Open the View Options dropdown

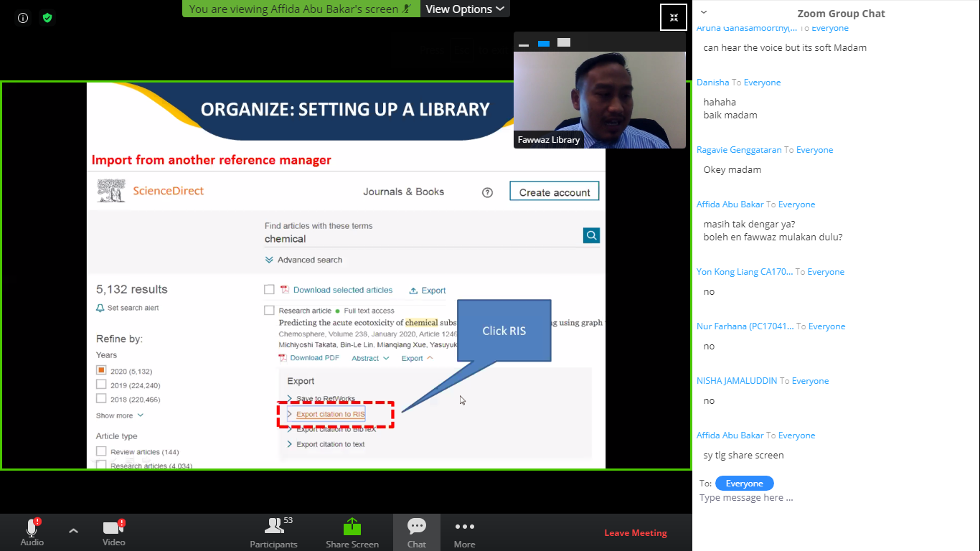click(466, 9)
